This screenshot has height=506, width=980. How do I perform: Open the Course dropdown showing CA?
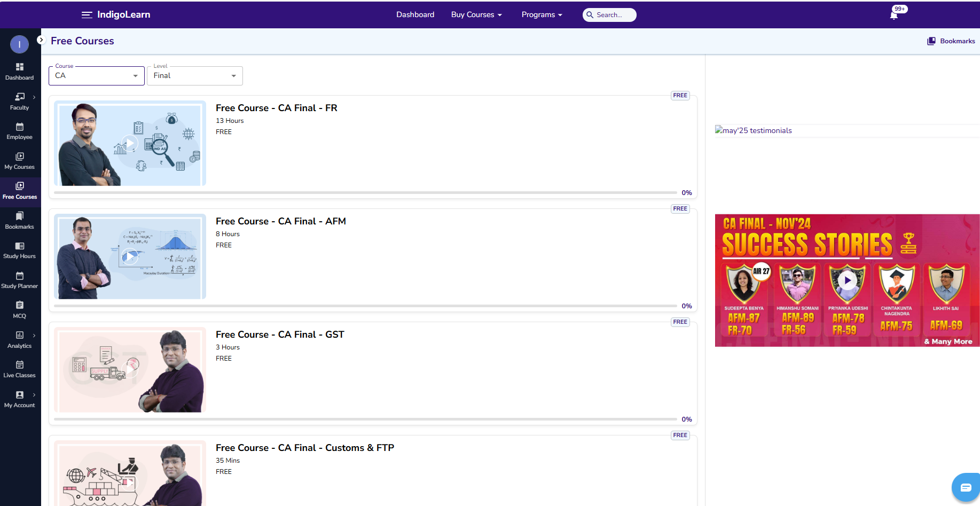click(x=97, y=76)
